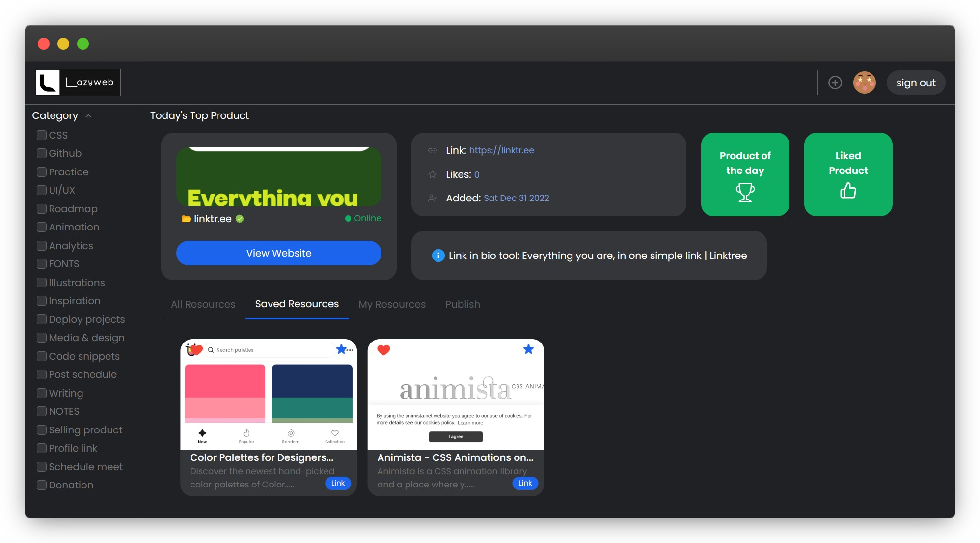The width and height of the screenshot is (980, 543).
Task: Tick the Illustrations checkbox
Action: [42, 283]
